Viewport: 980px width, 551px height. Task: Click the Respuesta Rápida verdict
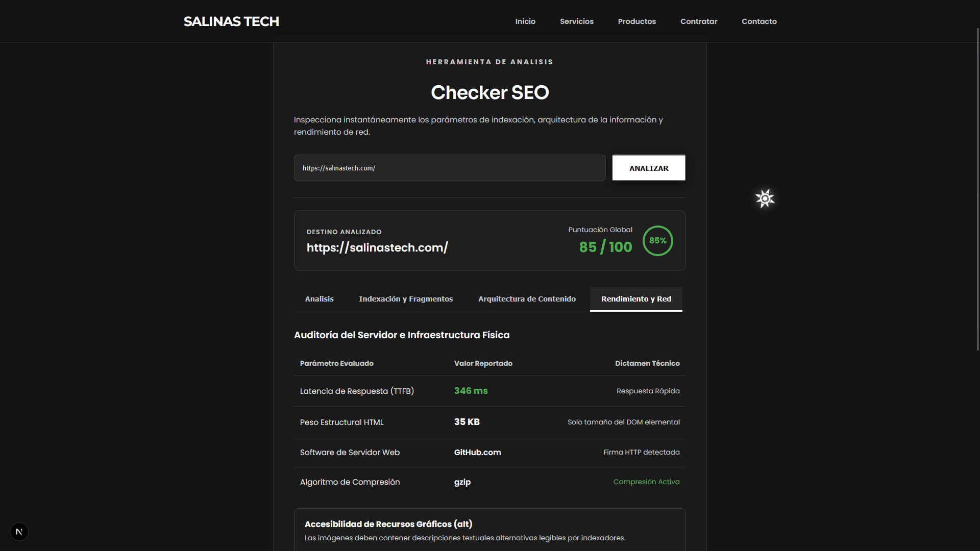pos(648,391)
